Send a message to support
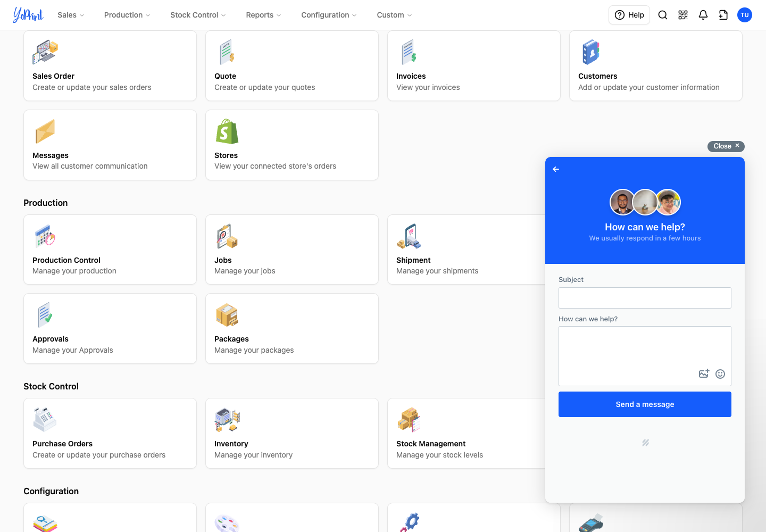The height and width of the screenshot is (532, 766). (645, 404)
